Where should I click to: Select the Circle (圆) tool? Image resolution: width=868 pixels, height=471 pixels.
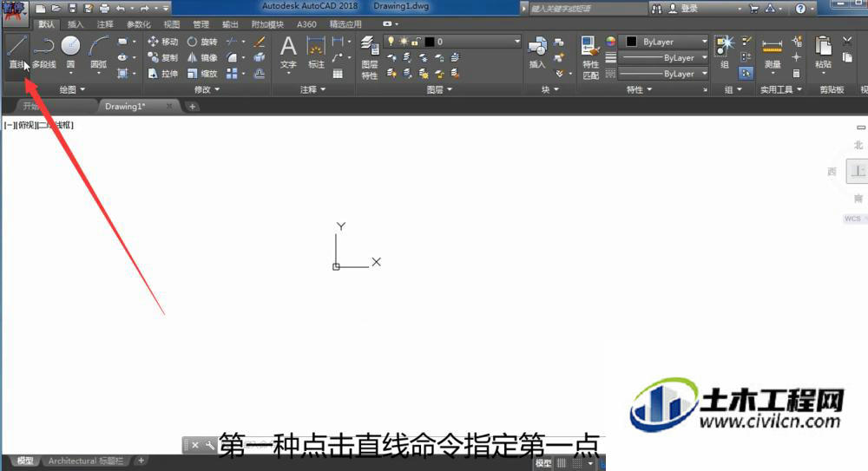[70, 53]
